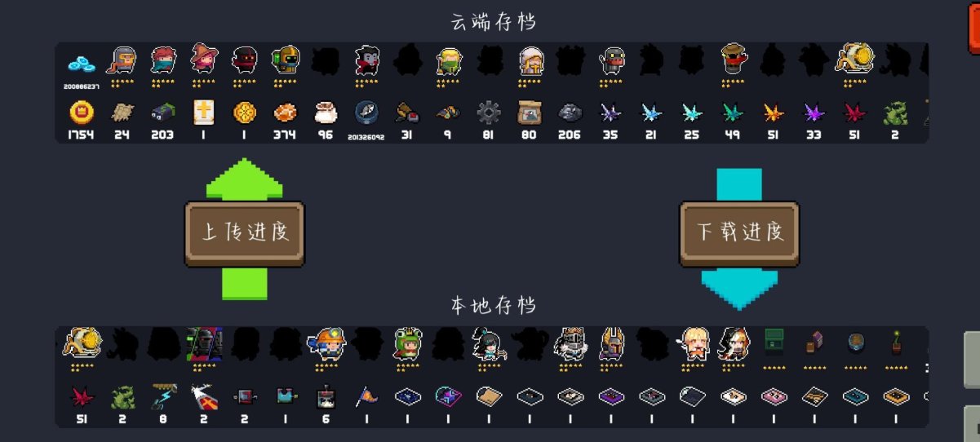Screen dimensions: 980x442
Task: Tap the green dragon material showing 2 in local save
Action: [x=122, y=397]
